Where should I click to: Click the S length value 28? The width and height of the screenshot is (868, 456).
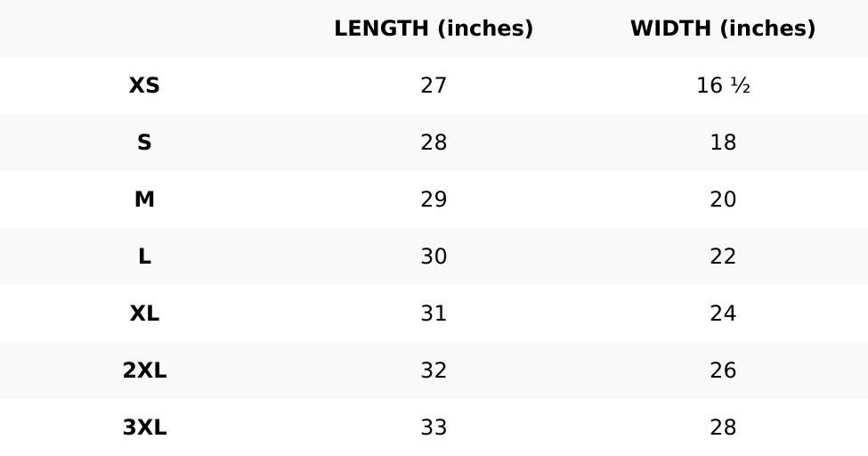pyautogui.click(x=434, y=142)
